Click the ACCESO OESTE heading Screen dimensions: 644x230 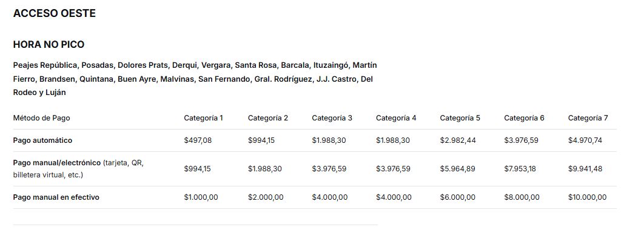(x=54, y=13)
